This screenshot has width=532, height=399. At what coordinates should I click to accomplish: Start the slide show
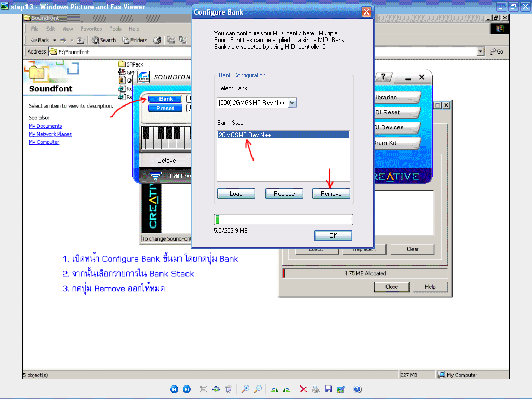click(x=229, y=389)
